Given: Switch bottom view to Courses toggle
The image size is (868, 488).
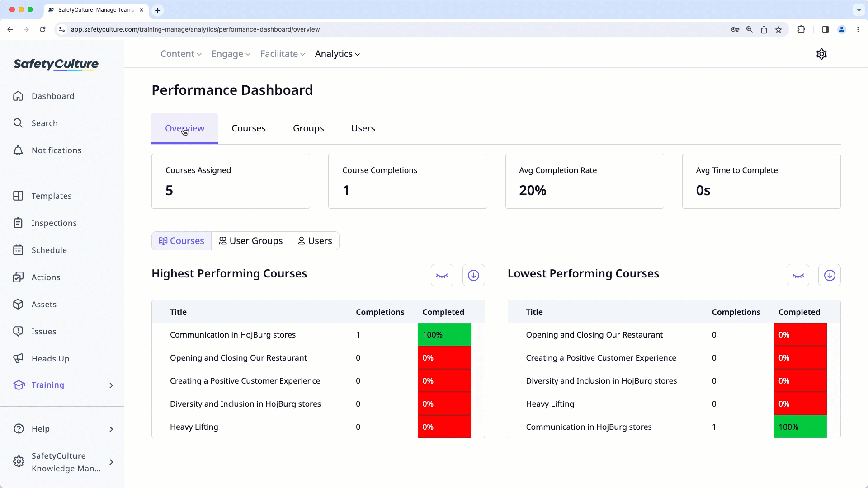Looking at the screenshot, I should tap(181, 241).
